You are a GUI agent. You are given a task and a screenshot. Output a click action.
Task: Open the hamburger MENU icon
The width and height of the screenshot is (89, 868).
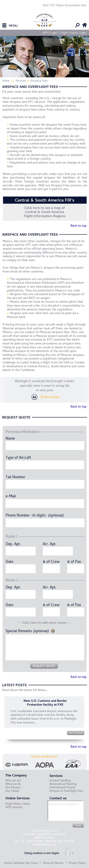[x=4, y=26]
